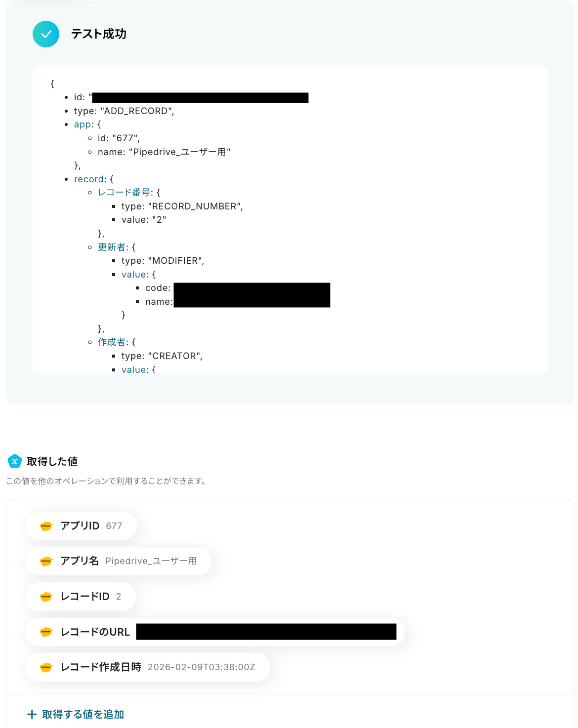Image resolution: width=578 pixels, height=728 pixels.
Task: Click the kintone icon on アプリ名 chip
Action: point(46,561)
